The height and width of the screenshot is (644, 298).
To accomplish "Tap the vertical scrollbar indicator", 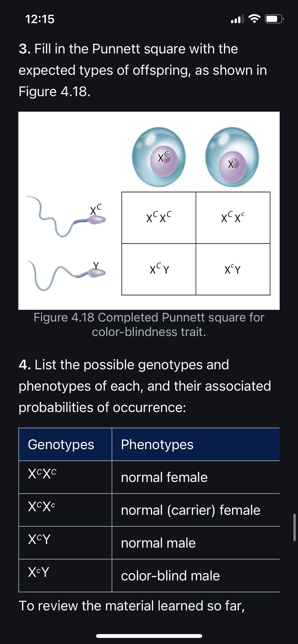I will tap(294, 527).
